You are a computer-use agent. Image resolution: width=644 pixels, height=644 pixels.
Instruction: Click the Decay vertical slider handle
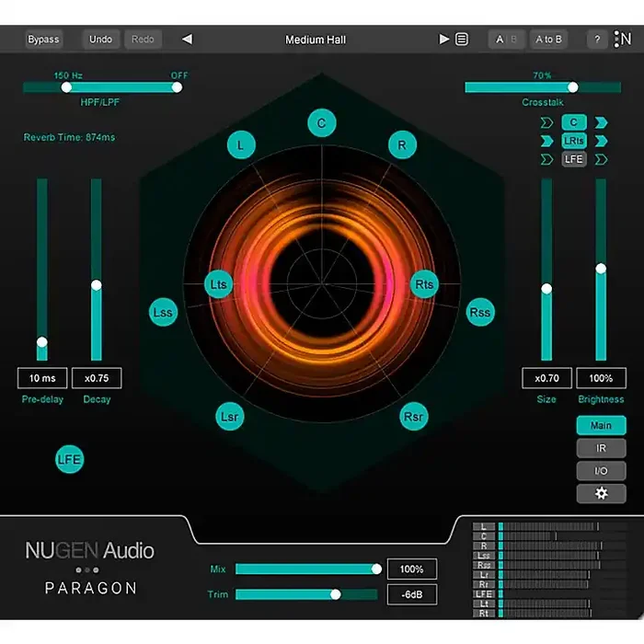click(96, 285)
